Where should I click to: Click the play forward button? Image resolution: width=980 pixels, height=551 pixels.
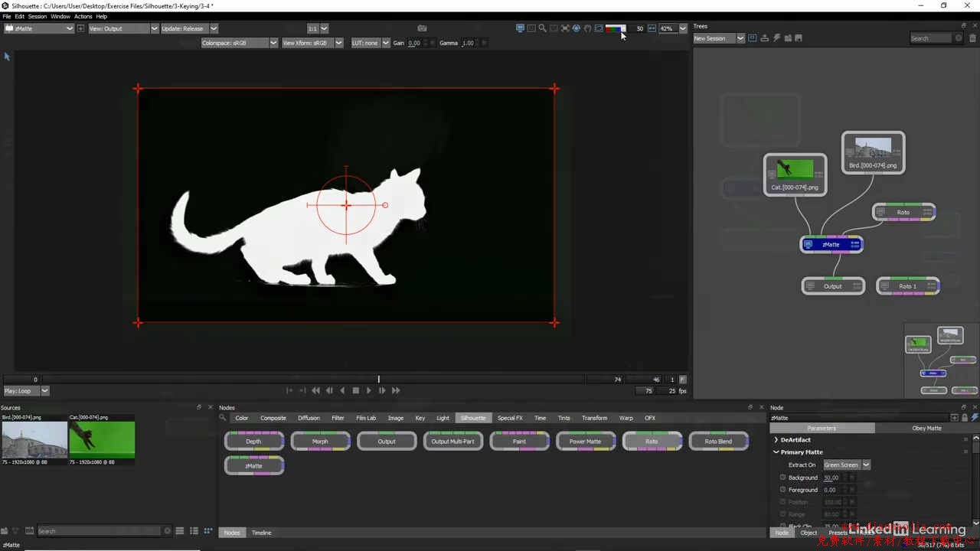pos(369,390)
